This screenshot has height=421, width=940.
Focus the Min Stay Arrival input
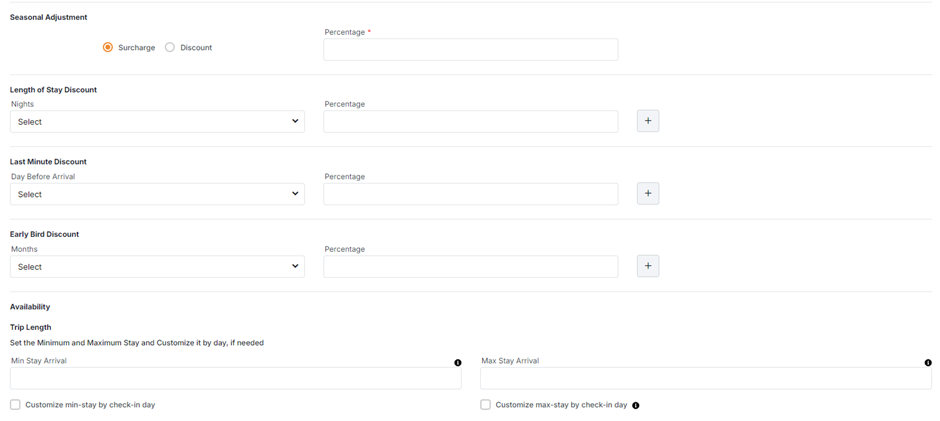pos(235,378)
